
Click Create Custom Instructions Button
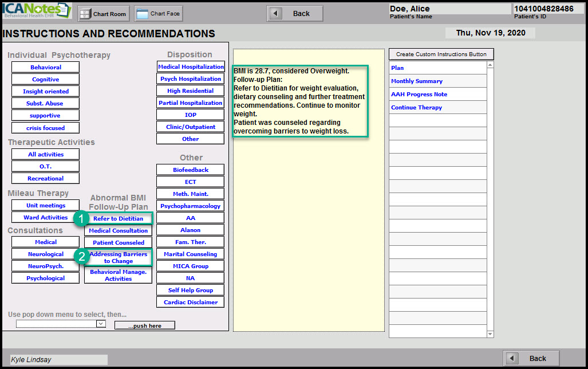click(441, 54)
